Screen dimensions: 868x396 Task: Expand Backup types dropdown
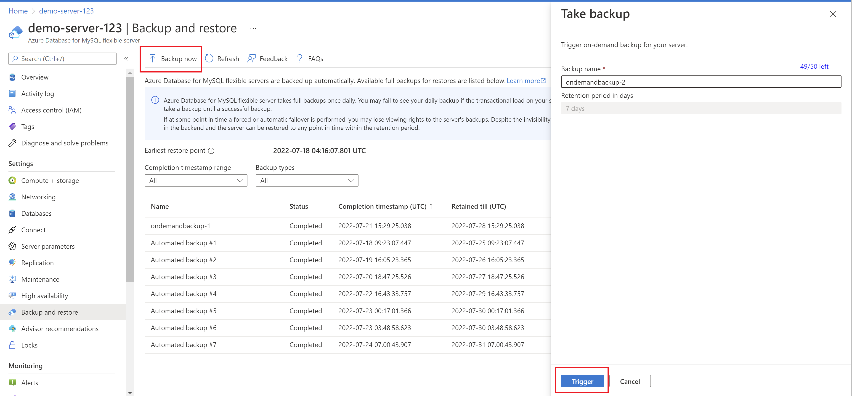[x=307, y=180]
